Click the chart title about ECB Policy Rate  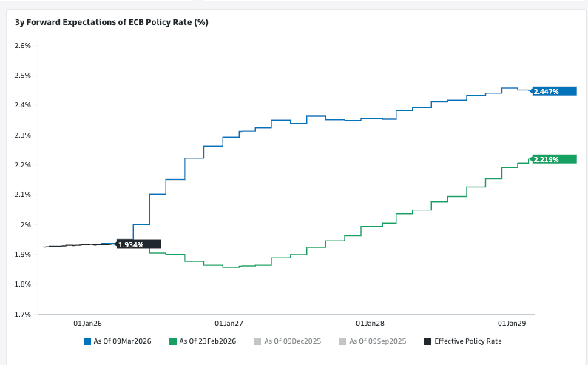pyautogui.click(x=112, y=22)
